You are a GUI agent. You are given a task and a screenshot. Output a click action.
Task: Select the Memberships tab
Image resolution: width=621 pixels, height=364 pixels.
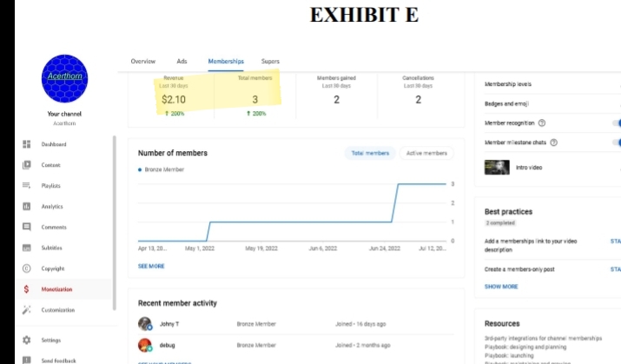[226, 62]
